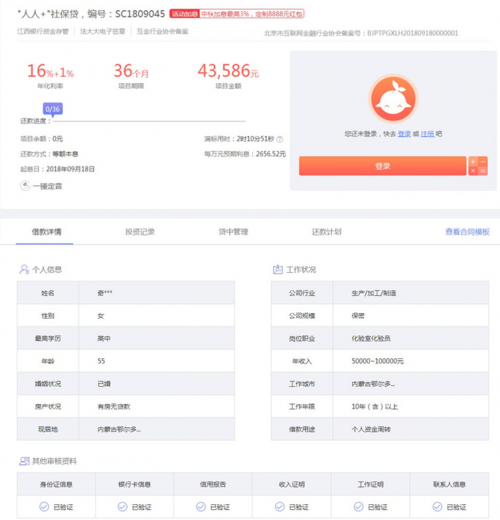Open the 查看合同模板 link

pos(467,232)
